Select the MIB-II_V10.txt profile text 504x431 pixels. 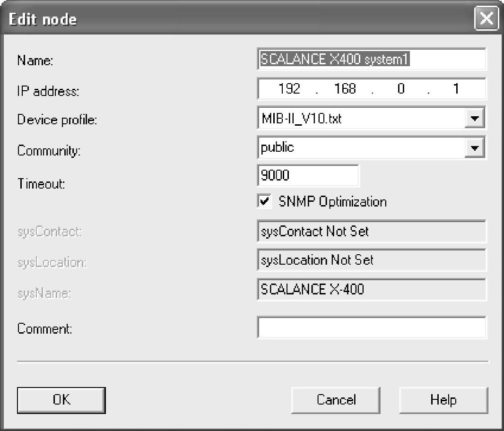[x=301, y=119]
